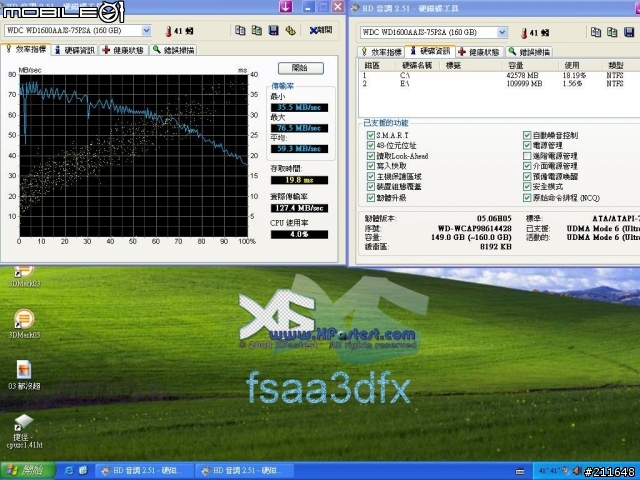Switch to 錯誤掃描 tab in right window
The height and width of the screenshot is (480, 640).
tap(529, 52)
